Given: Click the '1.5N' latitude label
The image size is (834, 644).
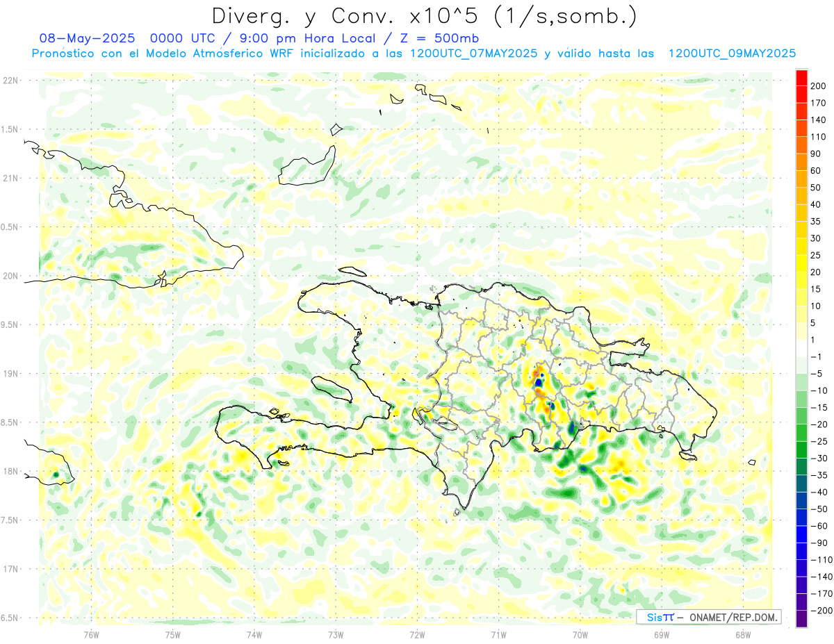Looking at the screenshot, I should pos(10,129).
